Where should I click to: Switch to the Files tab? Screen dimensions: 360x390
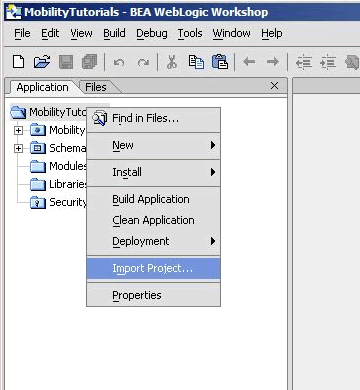tap(96, 87)
